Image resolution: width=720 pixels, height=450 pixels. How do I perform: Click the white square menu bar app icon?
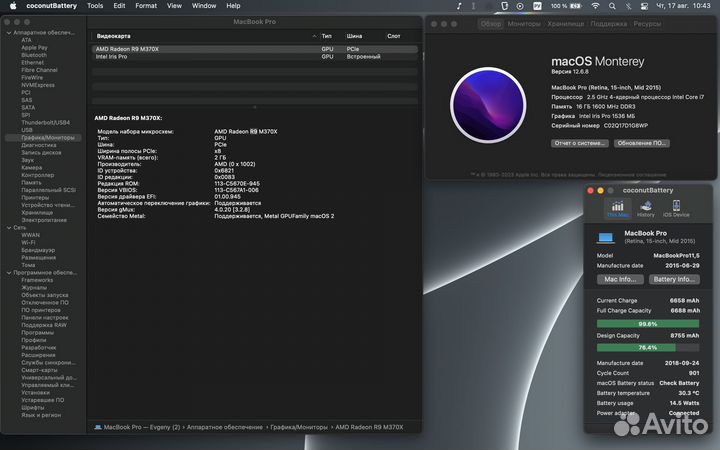(x=537, y=6)
